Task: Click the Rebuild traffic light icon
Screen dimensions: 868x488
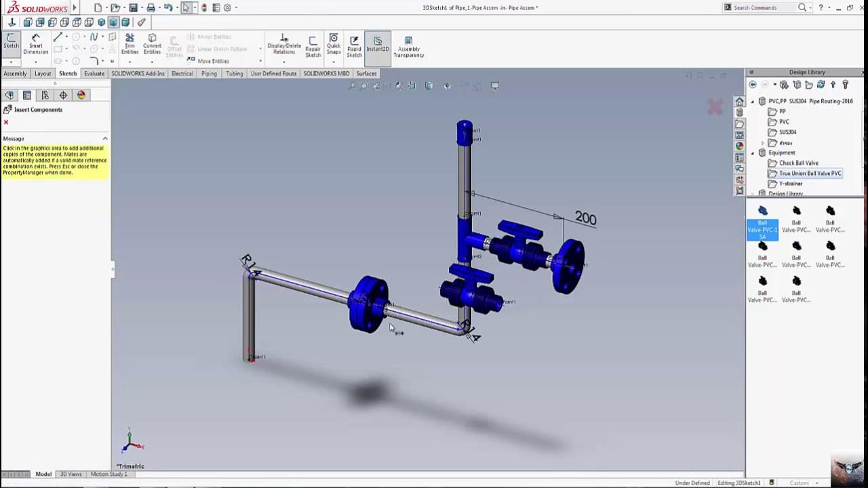Action: click(204, 7)
